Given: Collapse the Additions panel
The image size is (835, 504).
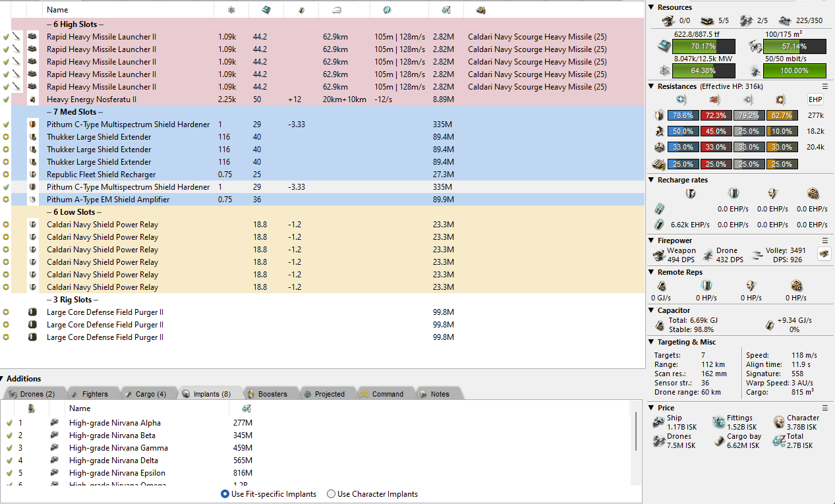Looking at the screenshot, I should tap(3, 379).
